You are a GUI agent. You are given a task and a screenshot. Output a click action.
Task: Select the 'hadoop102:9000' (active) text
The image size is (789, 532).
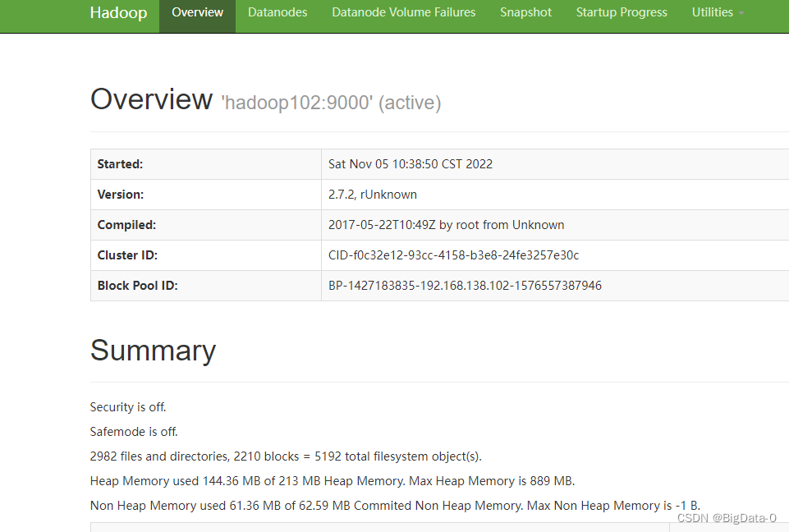(331, 103)
